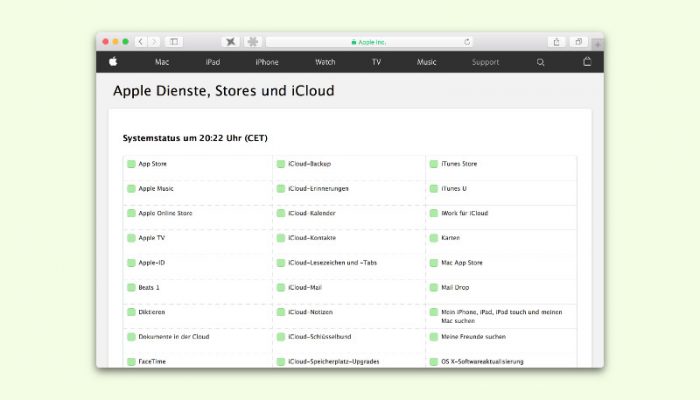
Task: Open the TV menu item
Action: pyautogui.click(x=376, y=62)
